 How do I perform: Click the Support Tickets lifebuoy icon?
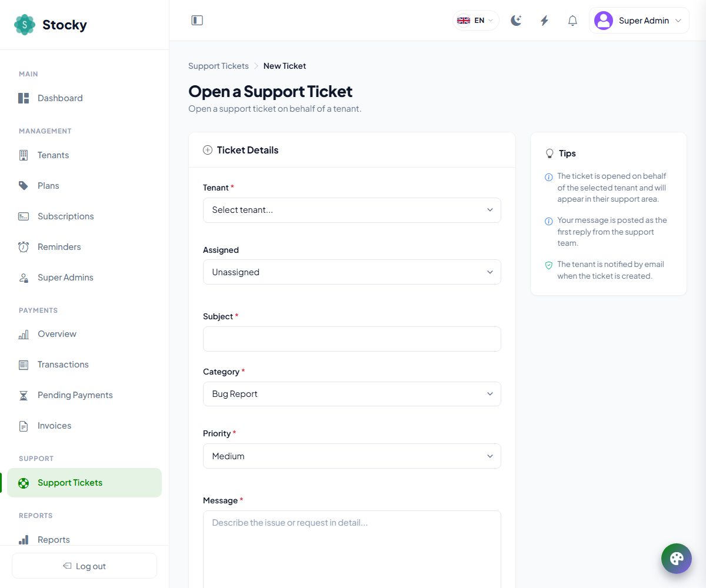24,483
